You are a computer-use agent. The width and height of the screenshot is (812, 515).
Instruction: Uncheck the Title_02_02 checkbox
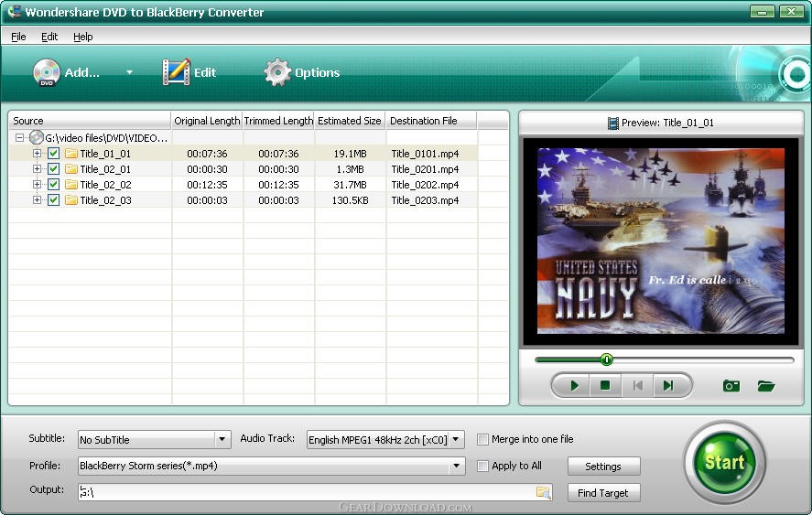[x=53, y=184]
